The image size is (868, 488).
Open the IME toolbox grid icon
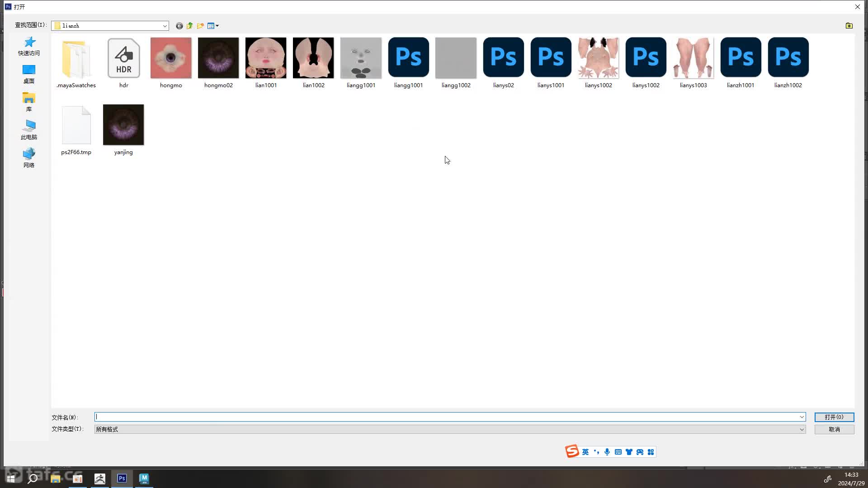point(651,452)
